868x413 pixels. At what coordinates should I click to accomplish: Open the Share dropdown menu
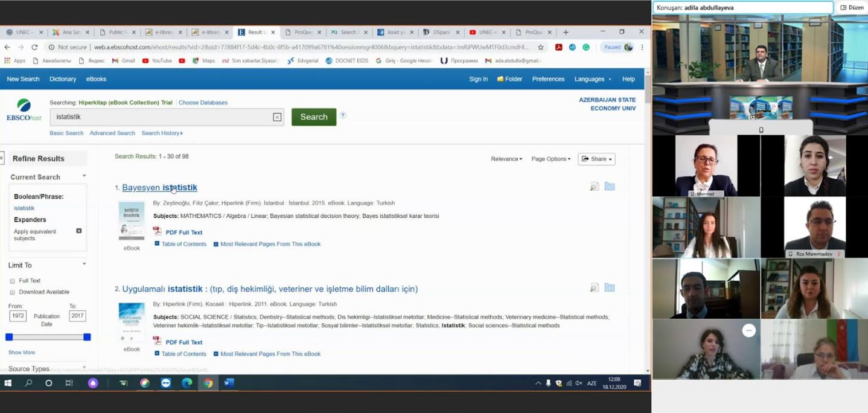(x=596, y=159)
